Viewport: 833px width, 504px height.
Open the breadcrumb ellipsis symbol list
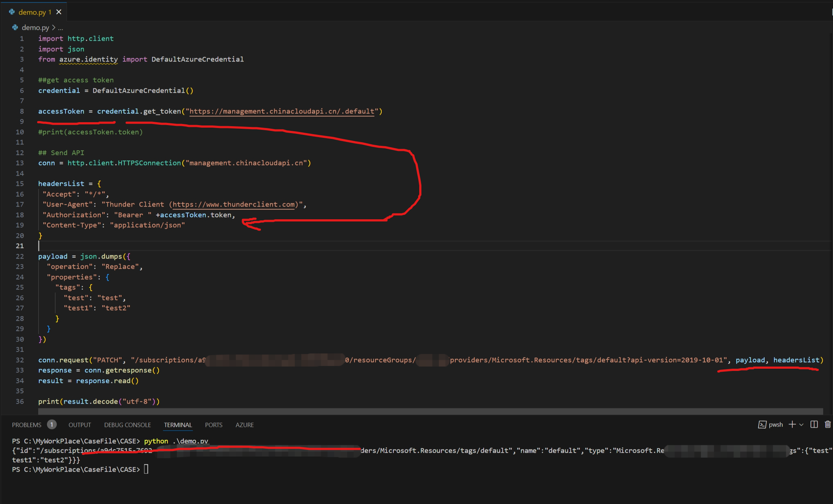point(60,28)
